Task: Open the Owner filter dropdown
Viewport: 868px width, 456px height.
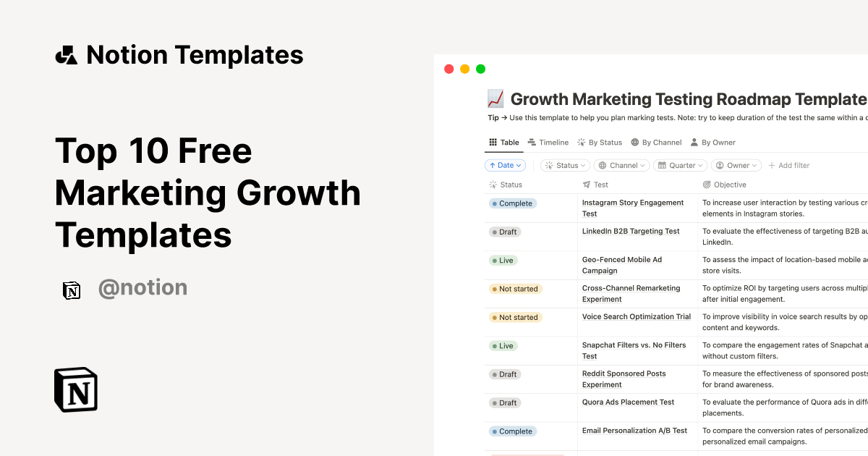Action: click(736, 165)
